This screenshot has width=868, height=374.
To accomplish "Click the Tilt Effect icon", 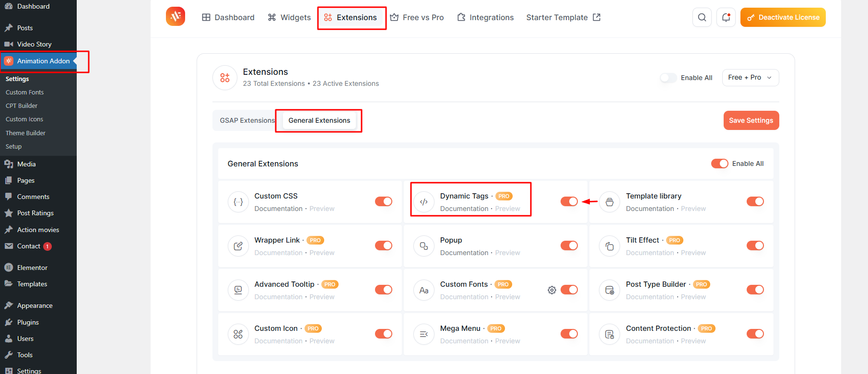I will 610,246.
